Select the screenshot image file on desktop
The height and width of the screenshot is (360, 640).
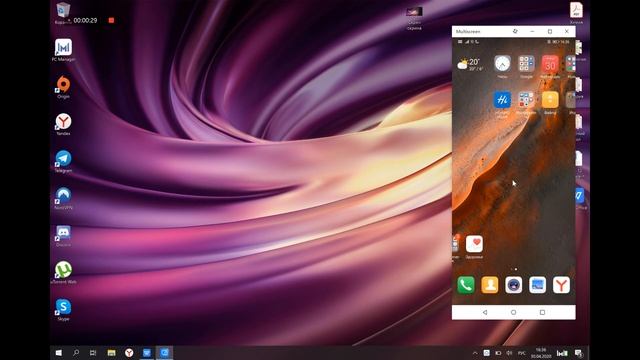tap(414, 18)
